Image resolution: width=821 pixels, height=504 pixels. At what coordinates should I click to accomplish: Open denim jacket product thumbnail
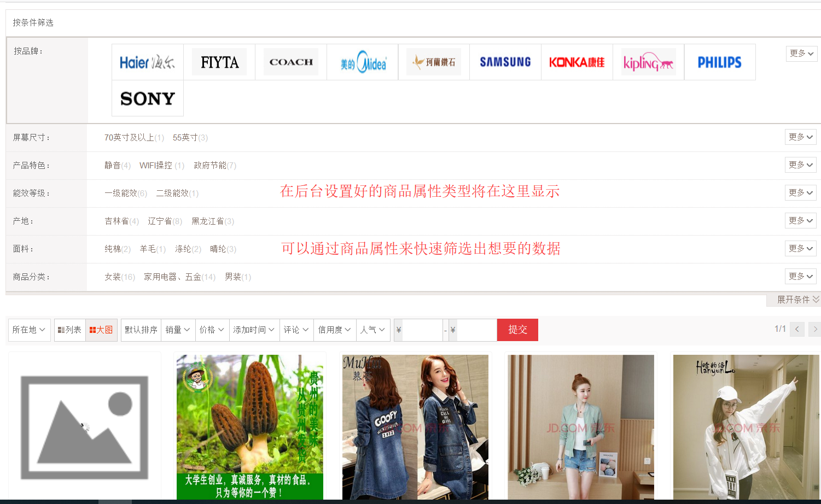tap(415, 427)
